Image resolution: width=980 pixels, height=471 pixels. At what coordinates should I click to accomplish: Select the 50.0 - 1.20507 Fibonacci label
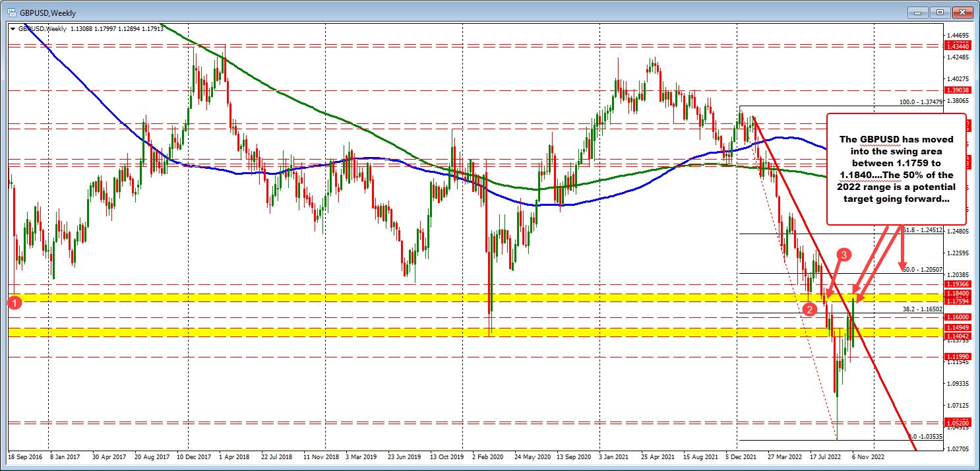[923, 270]
